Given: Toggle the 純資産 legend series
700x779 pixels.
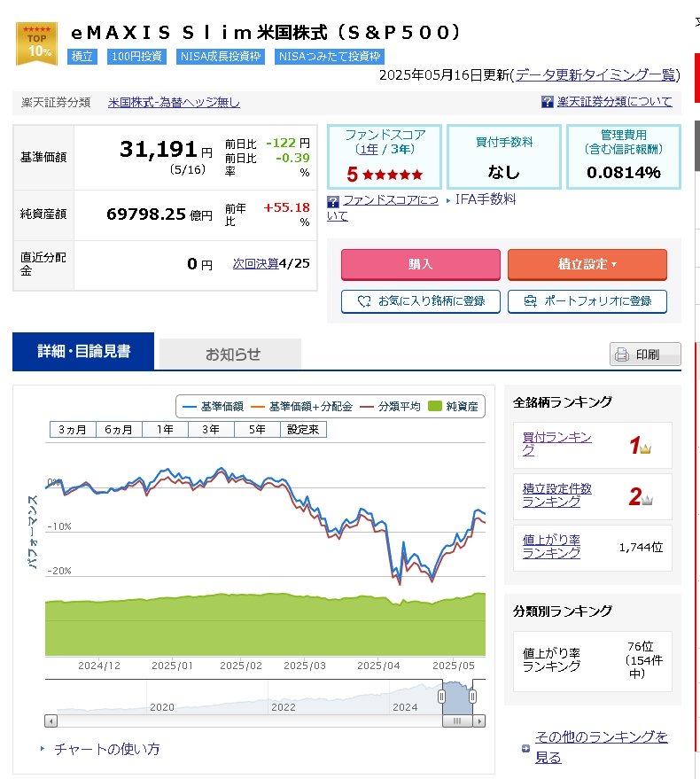Looking at the screenshot, I should 453,407.
